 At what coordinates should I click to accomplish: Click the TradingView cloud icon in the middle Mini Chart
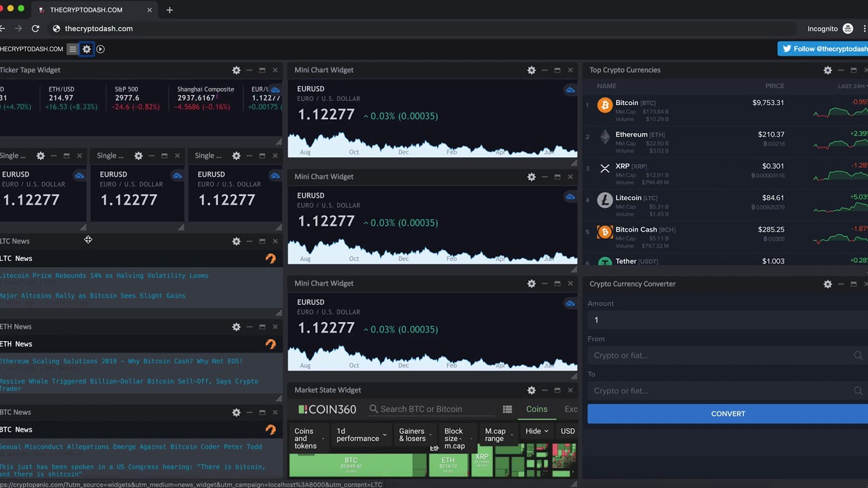570,197
